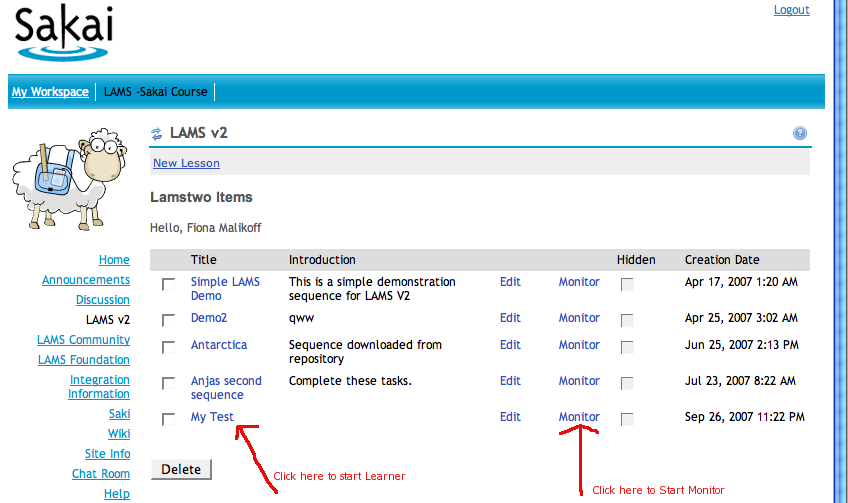Open Site Info from left menu
848x503 pixels.
coord(107,454)
